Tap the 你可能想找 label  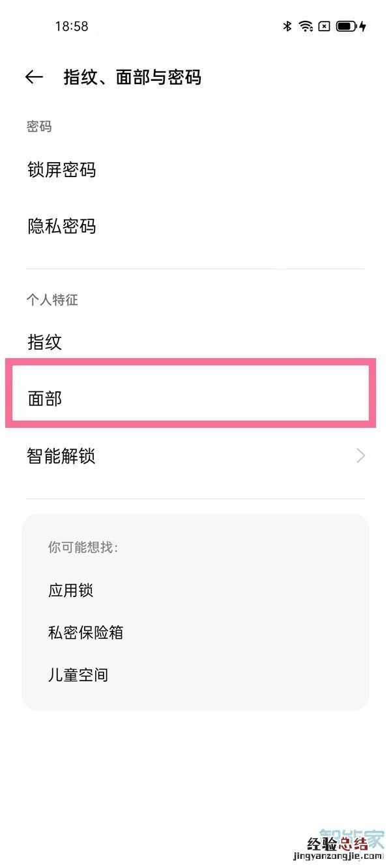(83, 547)
